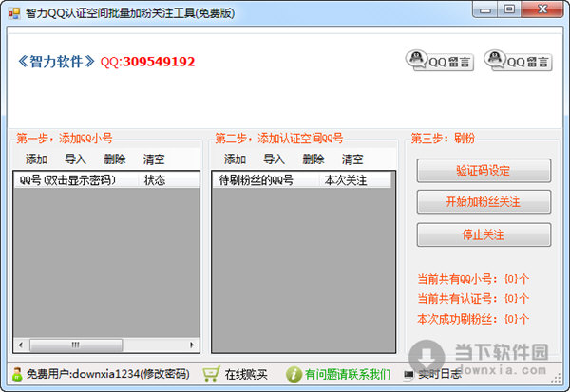
Task: Click 添加 in the 认证空间 toolbar
Action: coord(235,159)
